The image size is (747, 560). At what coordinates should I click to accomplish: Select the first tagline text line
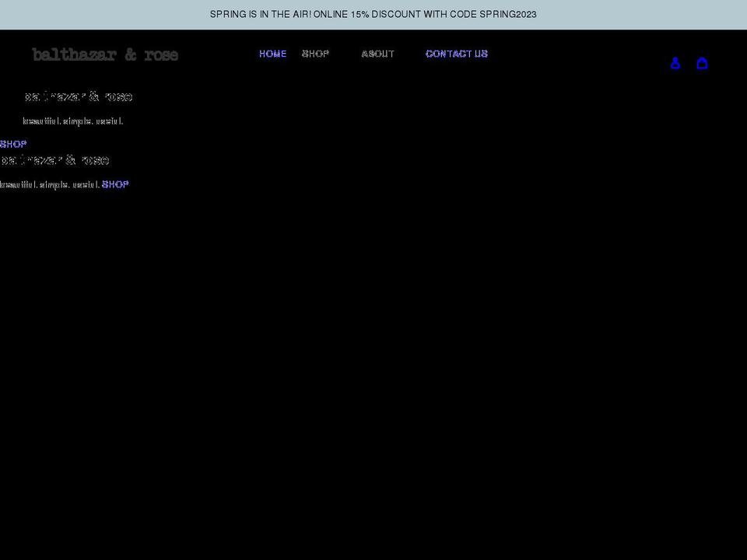[73, 121]
